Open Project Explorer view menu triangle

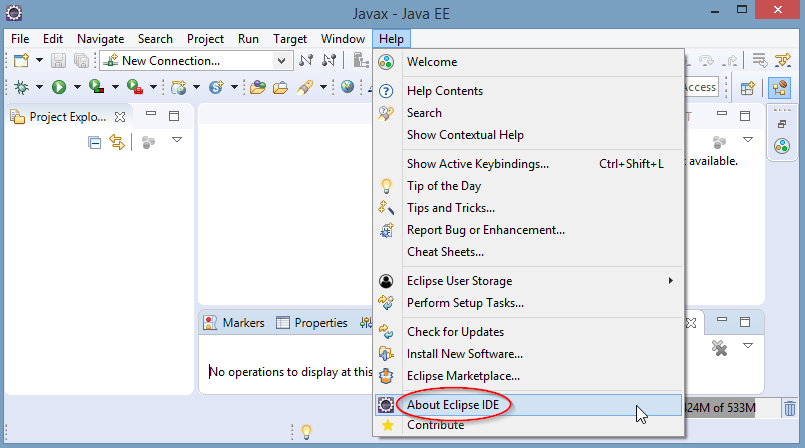click(x=177, y=140)
